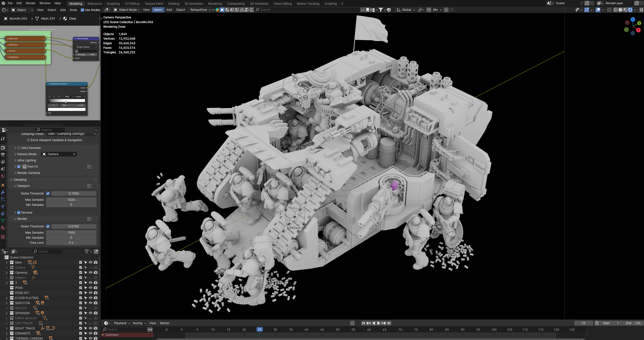
Task: Click the Blender logo icon
Action: pos(3,3)
